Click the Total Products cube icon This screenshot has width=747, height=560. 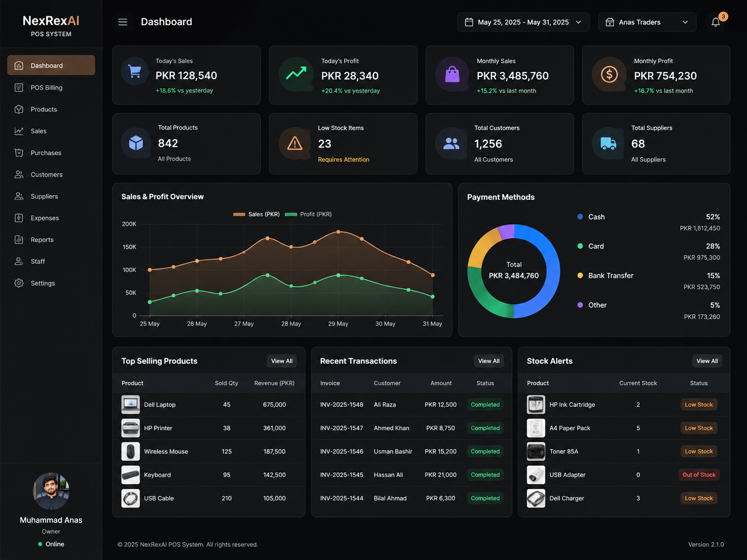(136, 143)
